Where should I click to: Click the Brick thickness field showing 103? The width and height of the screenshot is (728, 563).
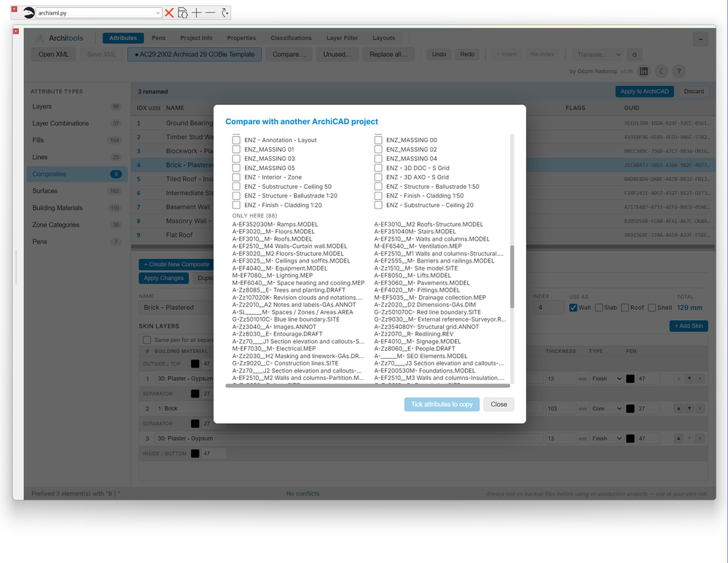coord(560,409)
